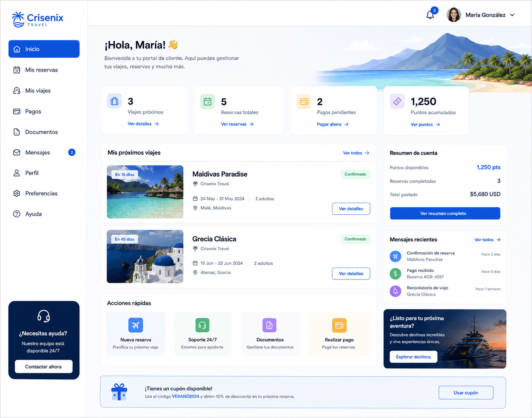Click the calendar icon for Reservas totales
Viewport: 532px width, 418px height.
tap(208, 101)
